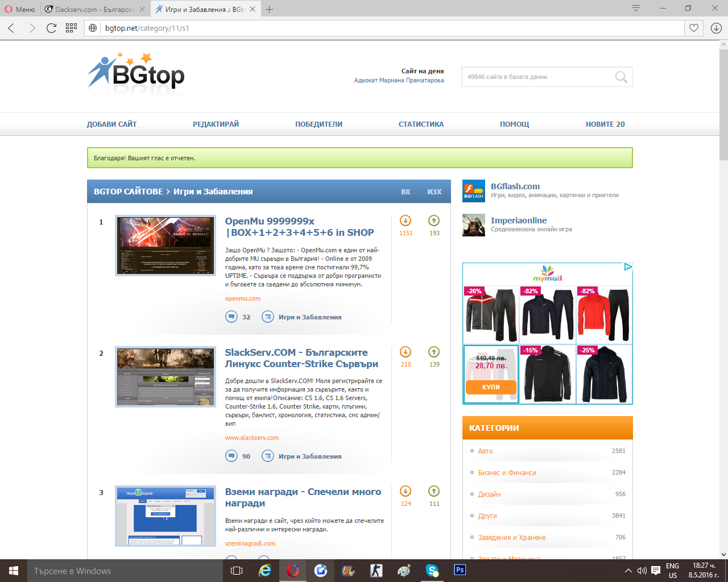Click the browser forward arrow
This screenshot has width=728, height=582.
click(32, 28)
